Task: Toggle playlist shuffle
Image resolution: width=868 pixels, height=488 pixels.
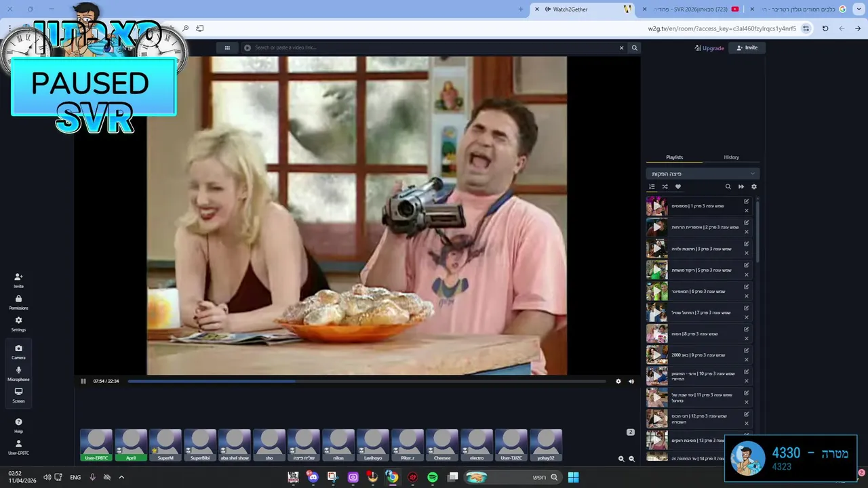Action: pyautogui.click(x=665, y=187)
